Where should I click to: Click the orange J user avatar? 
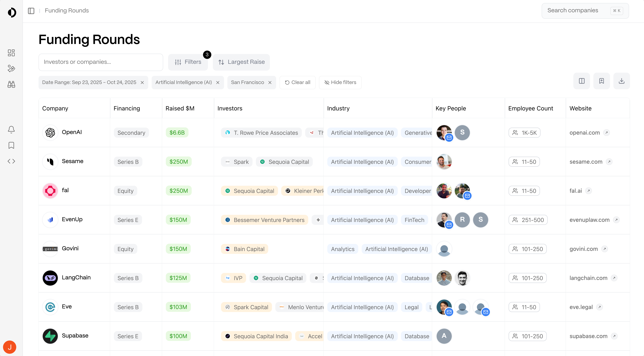click(10, 347)
